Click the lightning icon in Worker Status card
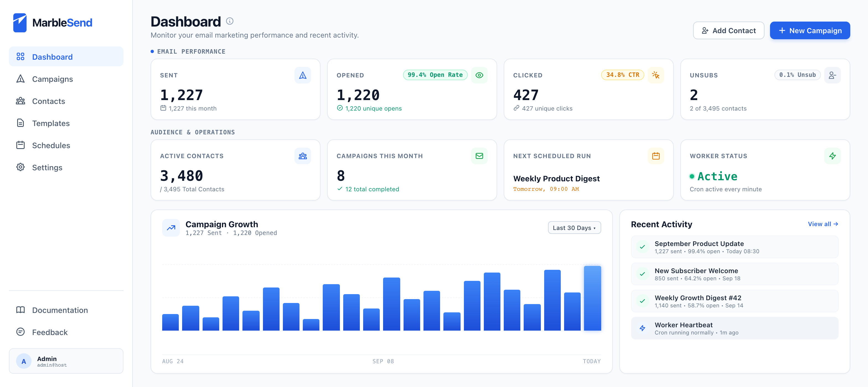Image resolution: width=868 pixels, height=387 pixels. tap(832, 156)
